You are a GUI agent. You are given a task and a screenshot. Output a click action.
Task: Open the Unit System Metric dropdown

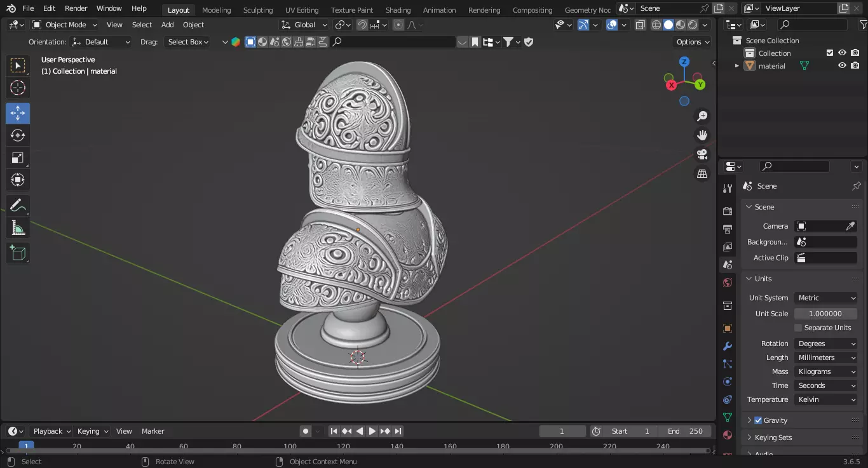826,298
